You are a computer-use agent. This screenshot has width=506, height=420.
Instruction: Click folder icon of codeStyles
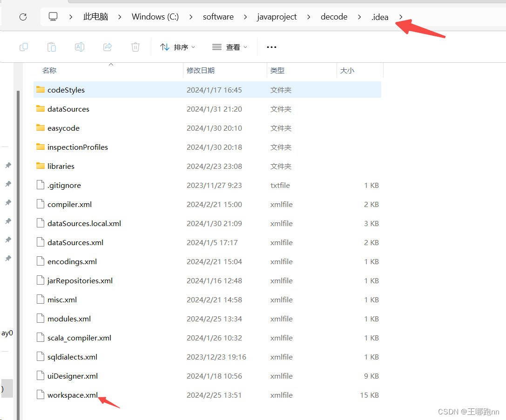pyautogui.click(x=40, y=89)
